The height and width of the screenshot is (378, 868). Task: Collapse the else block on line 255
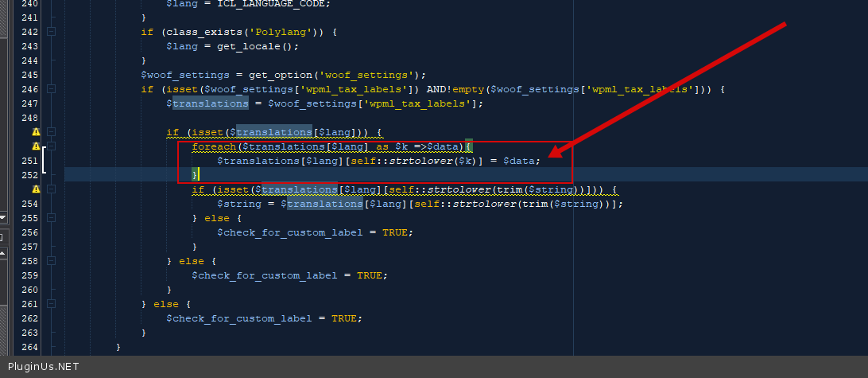click(x=51, y=218)
